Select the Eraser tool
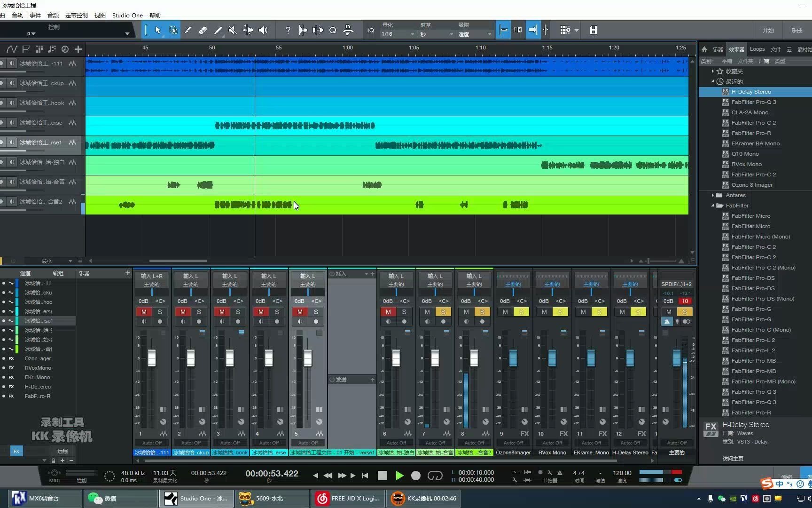Image resolution: width=812 pixels, height=508 pixels. pyautogui.click(x=203, y=30)
